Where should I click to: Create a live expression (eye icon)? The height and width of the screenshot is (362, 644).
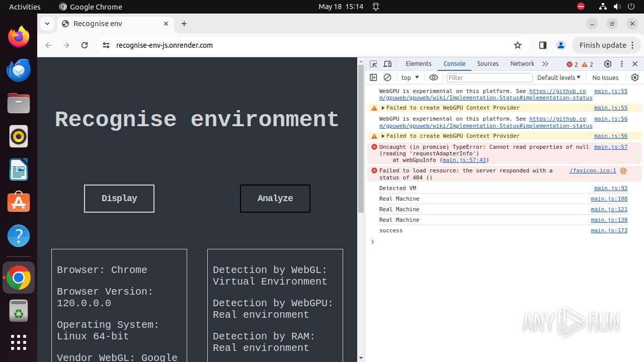434,77
